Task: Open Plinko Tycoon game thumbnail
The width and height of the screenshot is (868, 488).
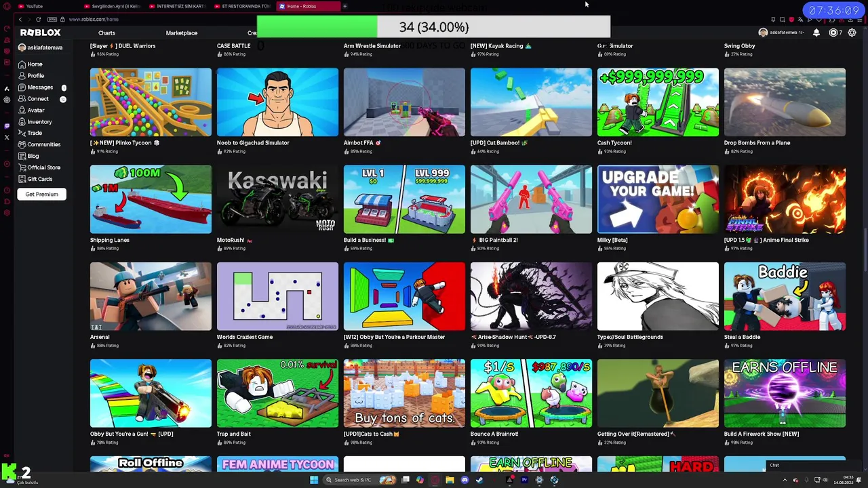Action: point(151,102)
